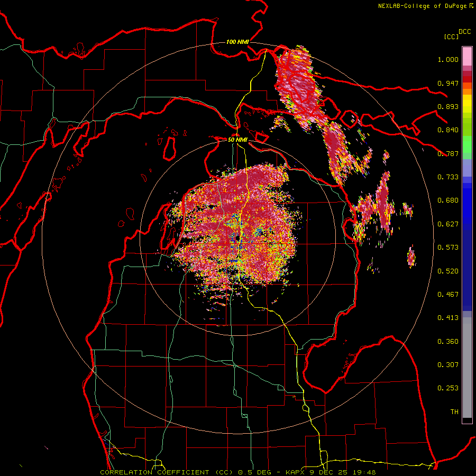
Task: Click the pink 1.000 segment of color bar
Action: [x=467, y=57]
